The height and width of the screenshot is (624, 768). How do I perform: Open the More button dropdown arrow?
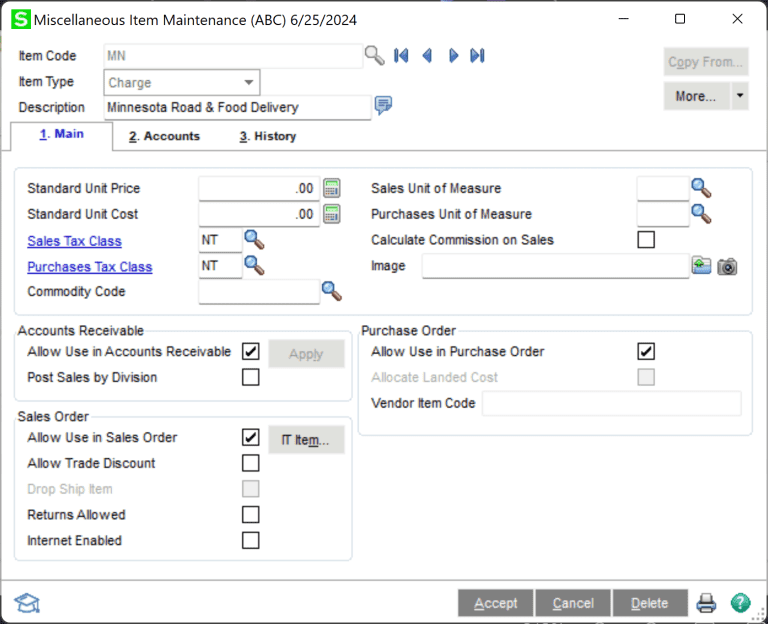740,96
